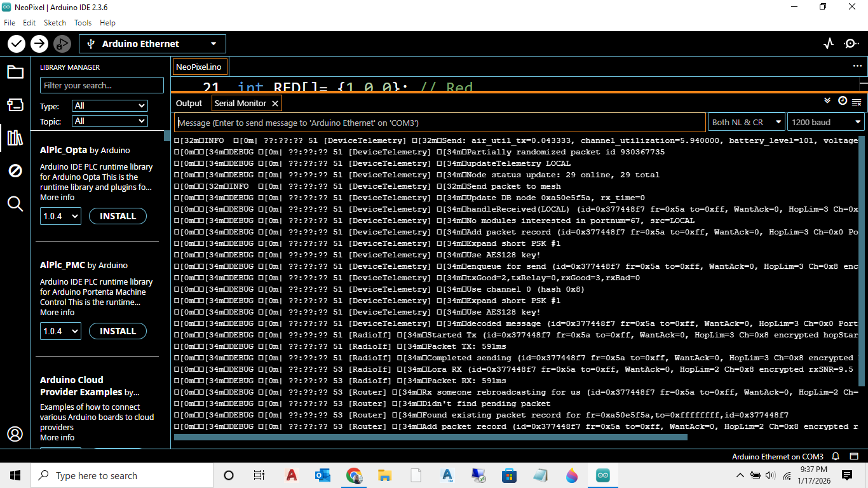Click the horizontal scrollbar under serial output

click(430, 437)
